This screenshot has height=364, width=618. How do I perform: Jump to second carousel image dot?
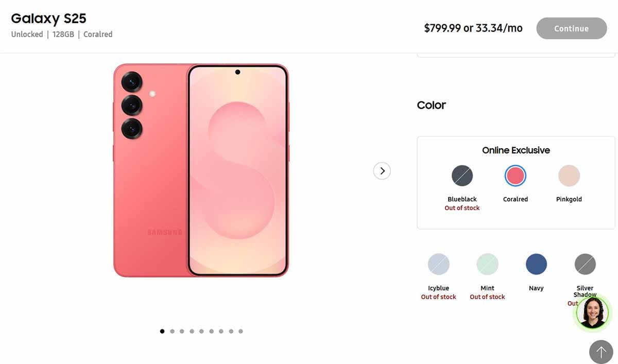[172, 331]
